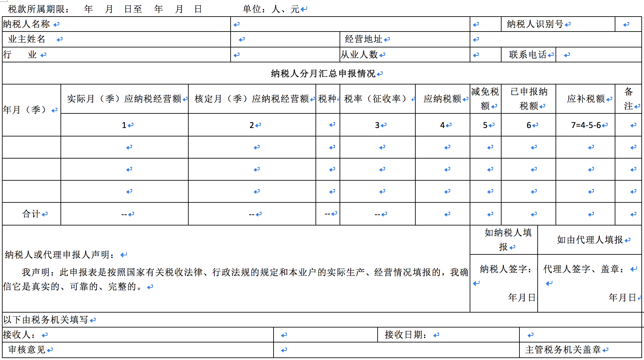
Task: Click header 实际月（季）应纳税经营额
Action: pos(125,99)
